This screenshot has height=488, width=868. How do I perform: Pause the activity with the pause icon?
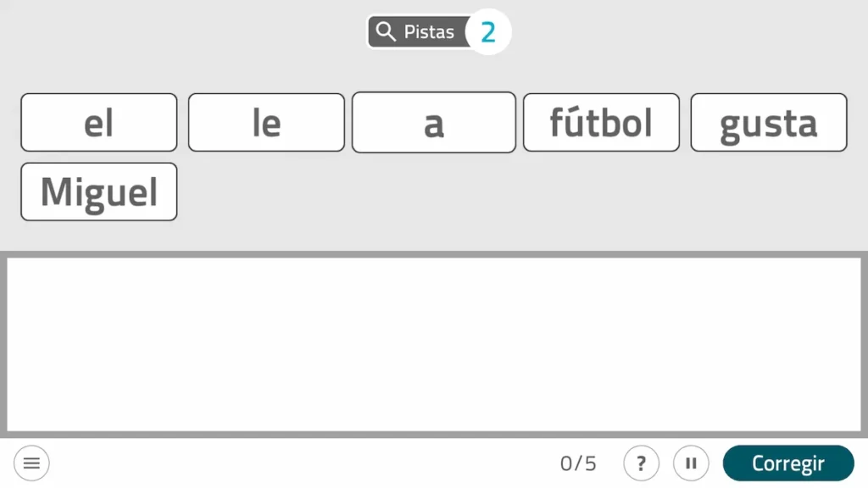pyautogui.click(x=691, y=463)
